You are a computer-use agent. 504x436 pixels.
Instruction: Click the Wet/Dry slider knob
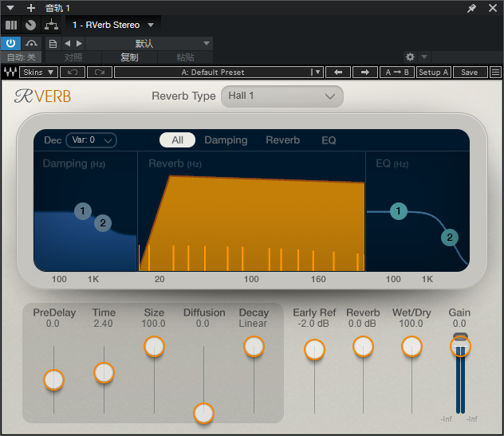click(x=411, y=347)
